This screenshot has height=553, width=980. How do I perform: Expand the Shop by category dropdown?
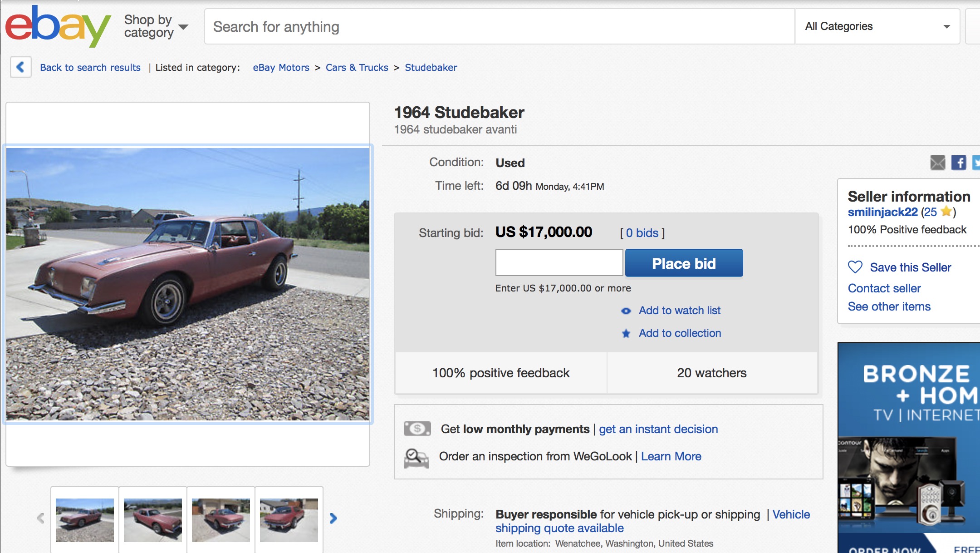coord(156,26)
